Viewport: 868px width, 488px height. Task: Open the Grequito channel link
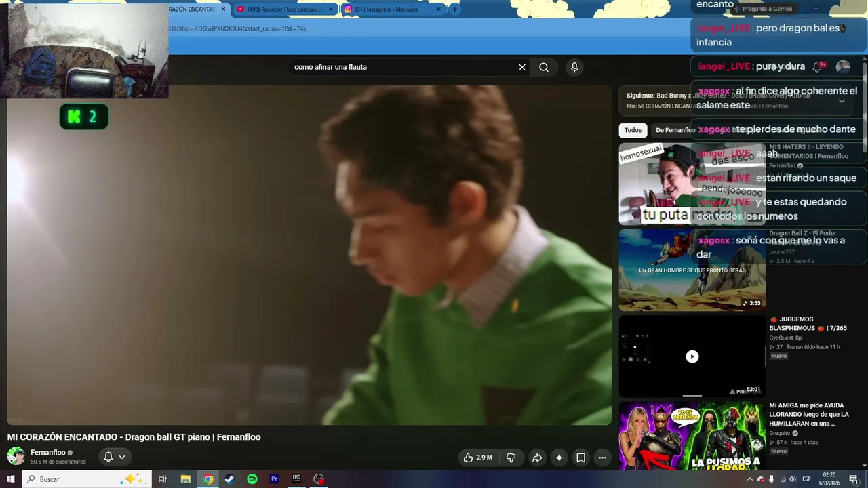[780, 433]
